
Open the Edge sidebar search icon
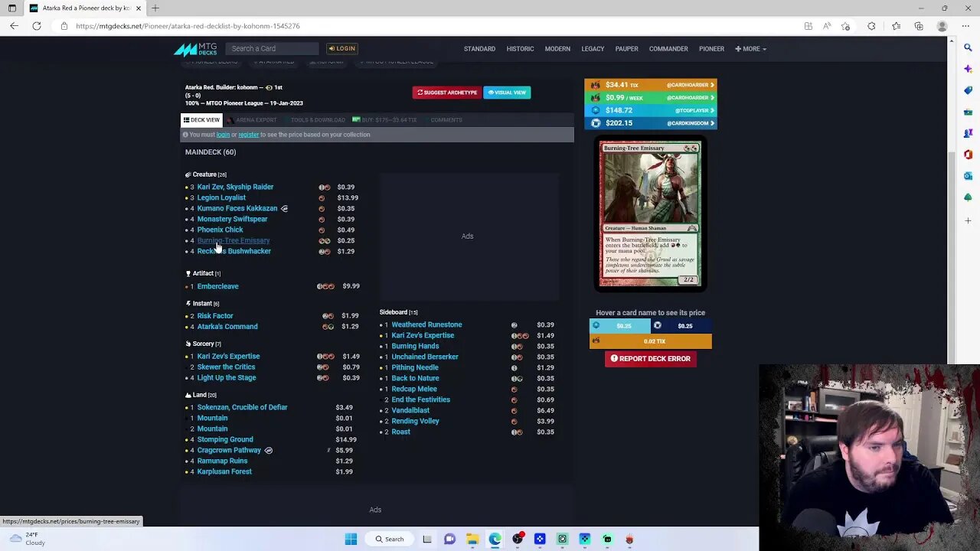968,47
